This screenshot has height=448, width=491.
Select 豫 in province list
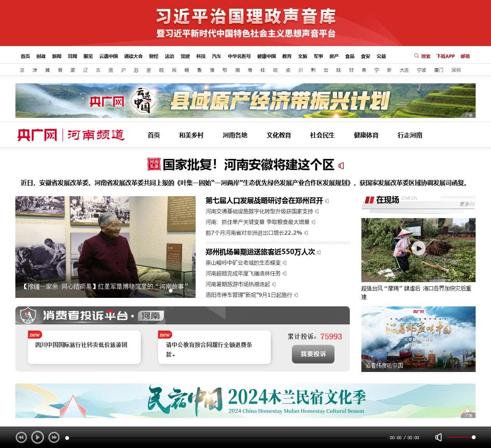(212, 70)
